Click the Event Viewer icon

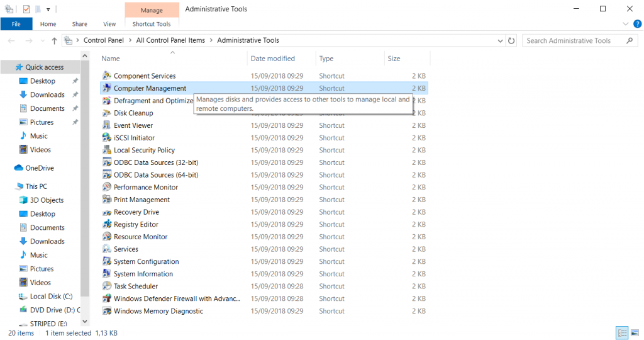107,125
